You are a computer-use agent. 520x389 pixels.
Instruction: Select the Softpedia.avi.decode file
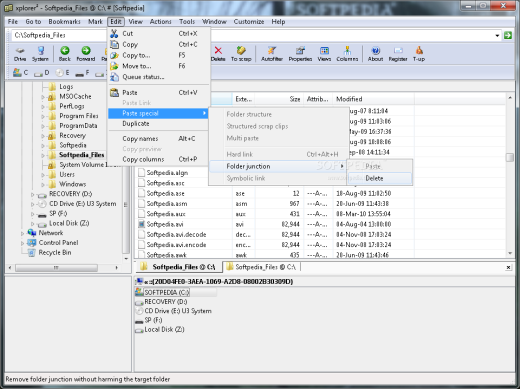pos(176,235)
